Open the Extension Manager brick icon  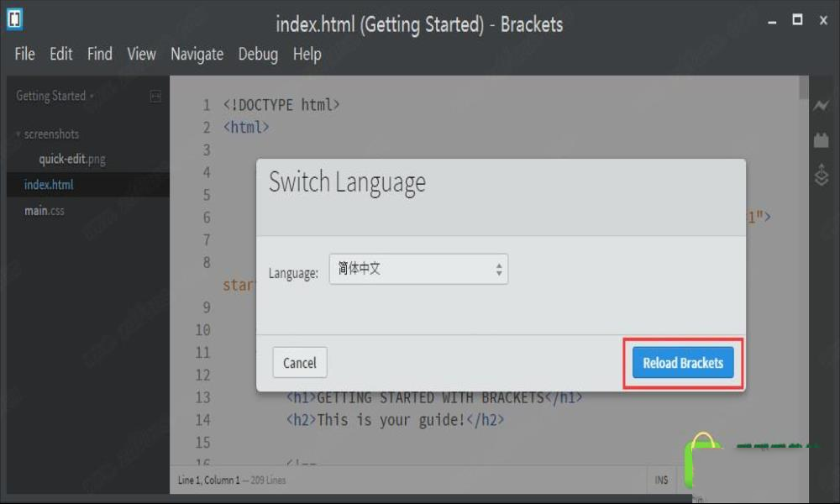point(821,140)
